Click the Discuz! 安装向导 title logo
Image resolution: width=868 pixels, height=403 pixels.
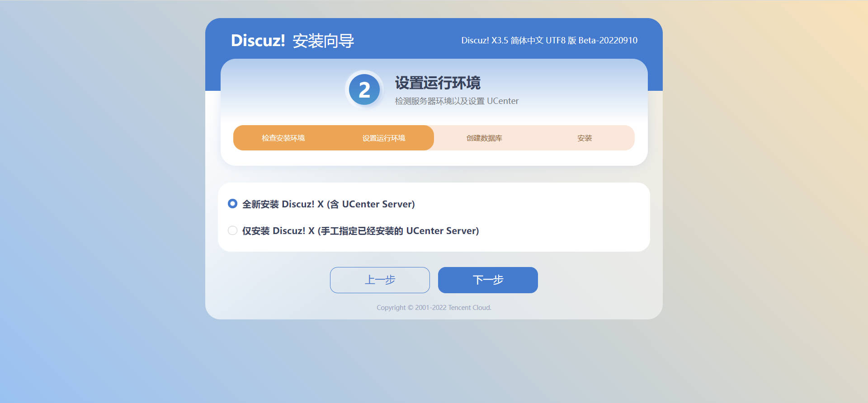point(292,41)
